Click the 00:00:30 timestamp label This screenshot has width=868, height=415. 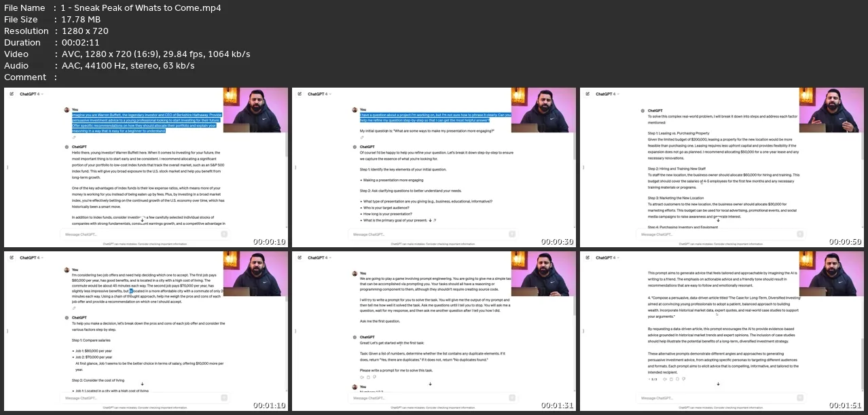click(x=558, y=242)
